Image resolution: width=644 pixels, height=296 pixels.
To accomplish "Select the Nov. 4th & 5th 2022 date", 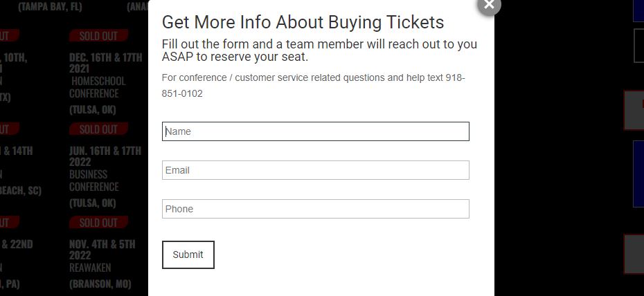I will [x=102, y=249].
